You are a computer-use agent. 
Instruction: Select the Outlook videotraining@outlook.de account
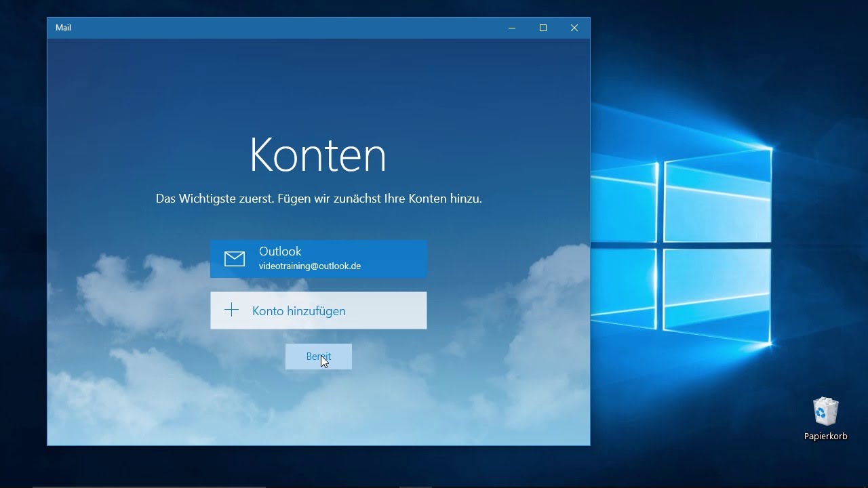[x=318, y=258]
